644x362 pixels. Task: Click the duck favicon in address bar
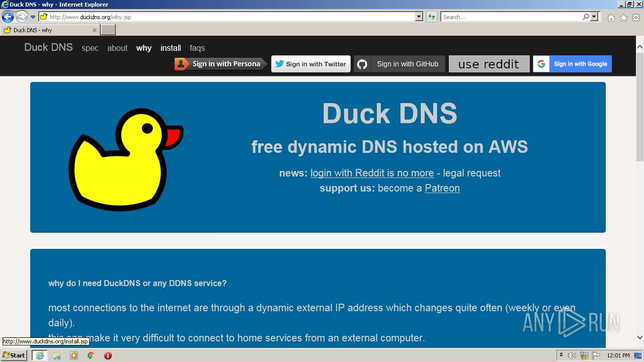pos(44,17)
